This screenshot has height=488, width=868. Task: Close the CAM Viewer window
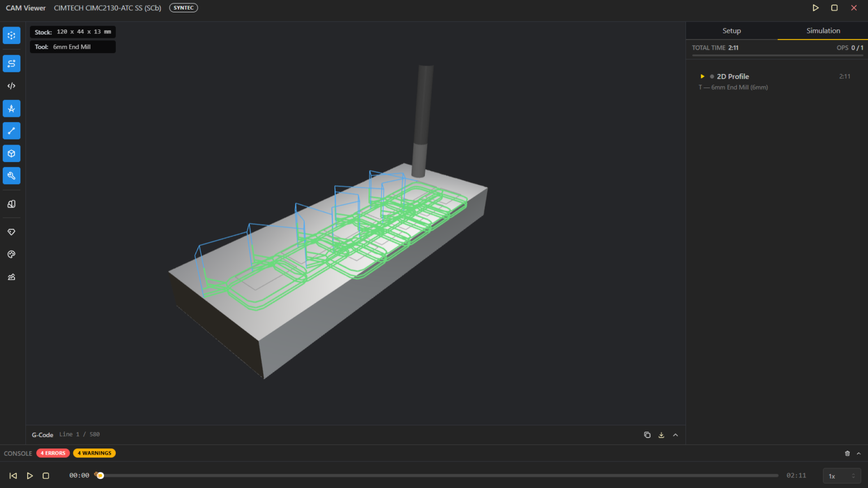[854, 8]
